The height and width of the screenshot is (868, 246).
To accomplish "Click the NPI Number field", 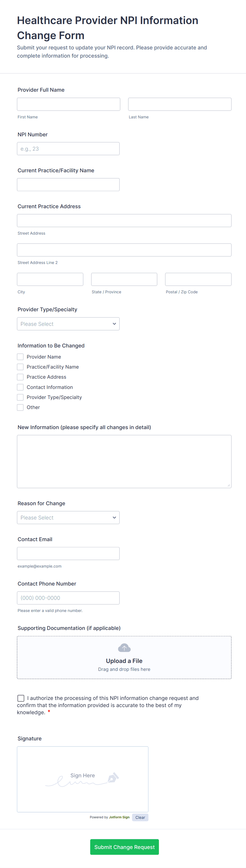I will [68, 148].
